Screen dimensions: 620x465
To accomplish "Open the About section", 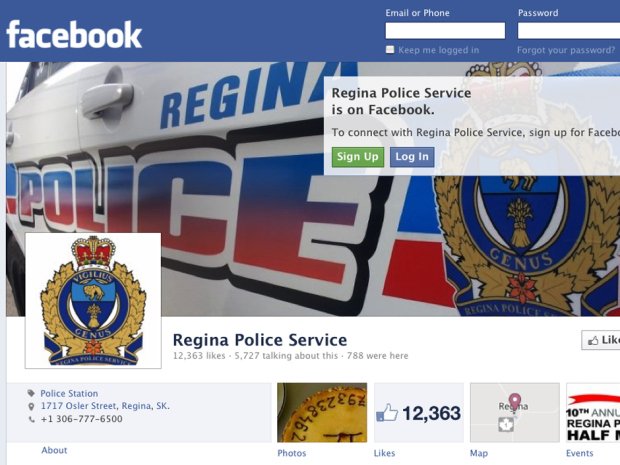I will point(54,450).
